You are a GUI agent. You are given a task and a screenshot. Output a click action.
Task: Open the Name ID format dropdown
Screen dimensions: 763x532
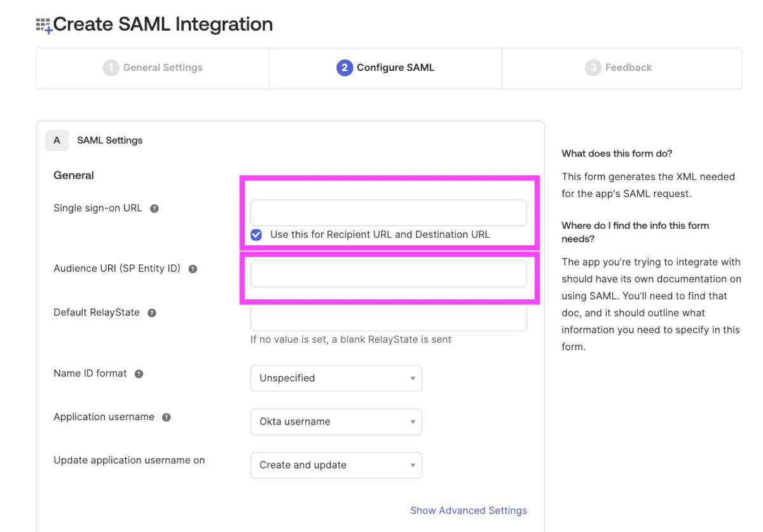336,378
